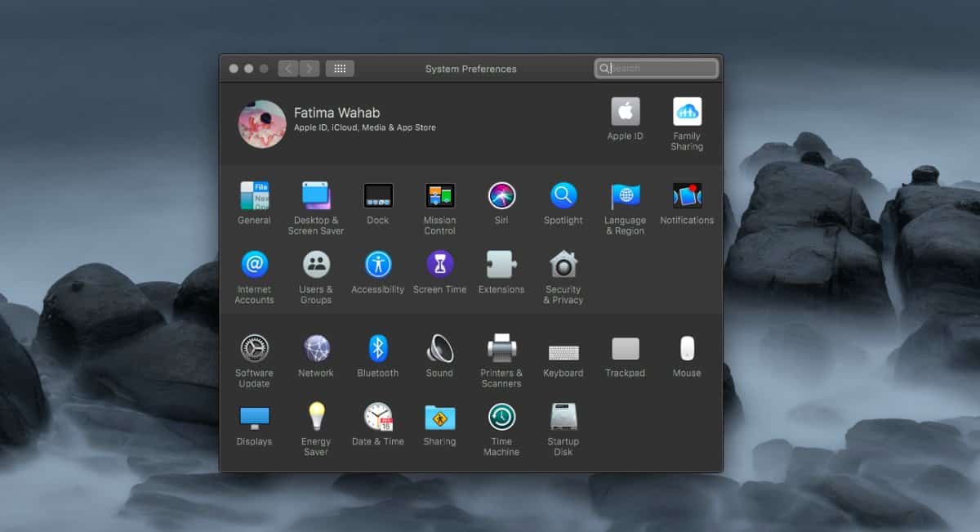This screenshot has width=980, height=532.
Task: Click the Search field in System Preferences
Action: click(x=657, y=69)
